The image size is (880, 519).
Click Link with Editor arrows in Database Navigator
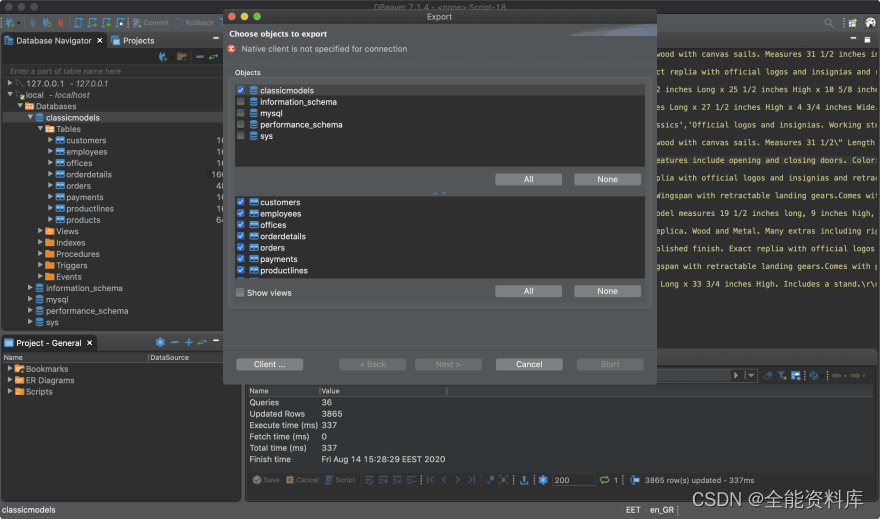[214, 57]
